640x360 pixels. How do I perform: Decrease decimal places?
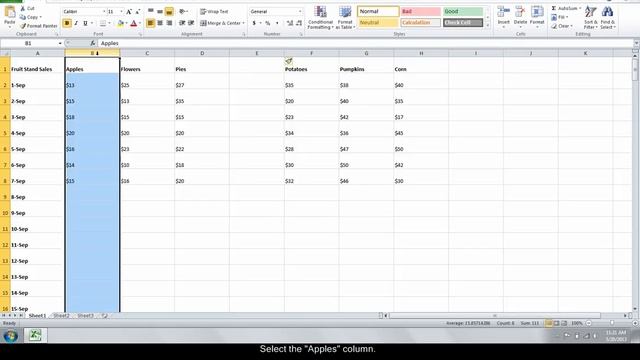tap(299, 23)
